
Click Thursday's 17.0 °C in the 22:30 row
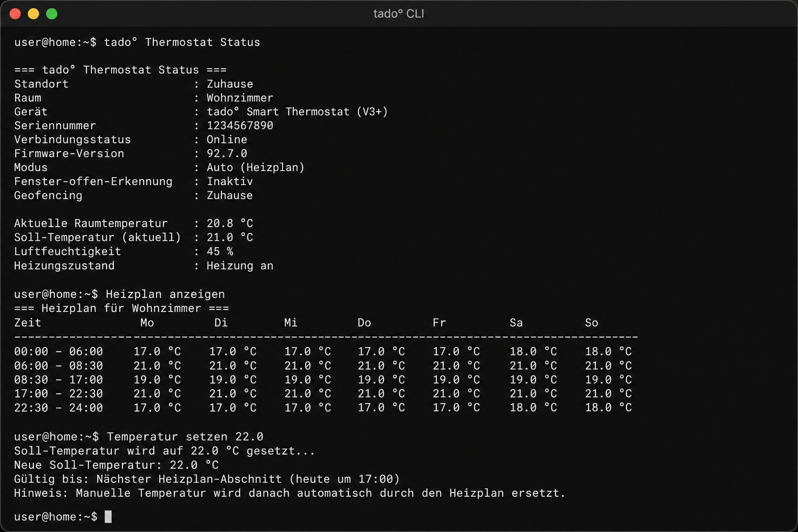[x=381, y=408]
